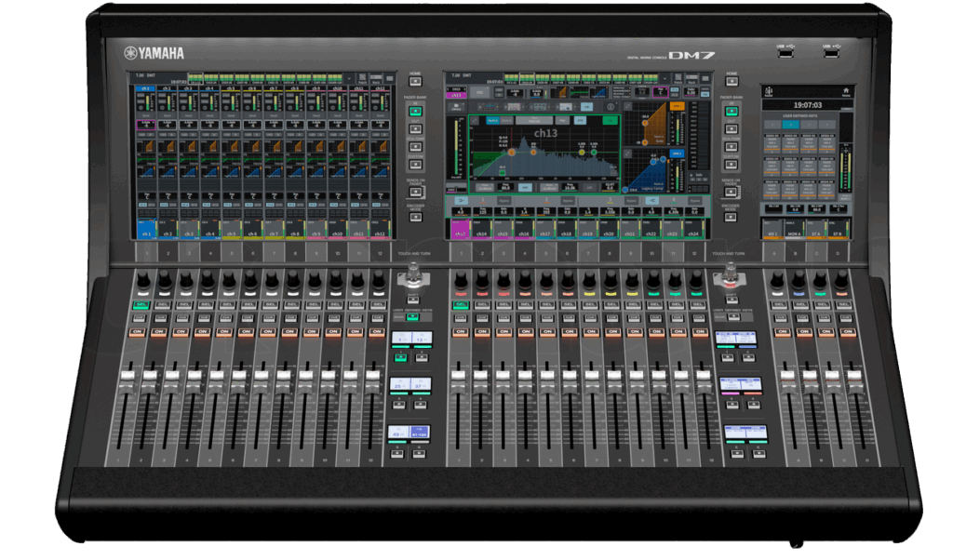This screenshot has height=560, width=953.
Task: Push the HOME key beside the ch13 EQ screen
Action: click(x=732, y=81)
